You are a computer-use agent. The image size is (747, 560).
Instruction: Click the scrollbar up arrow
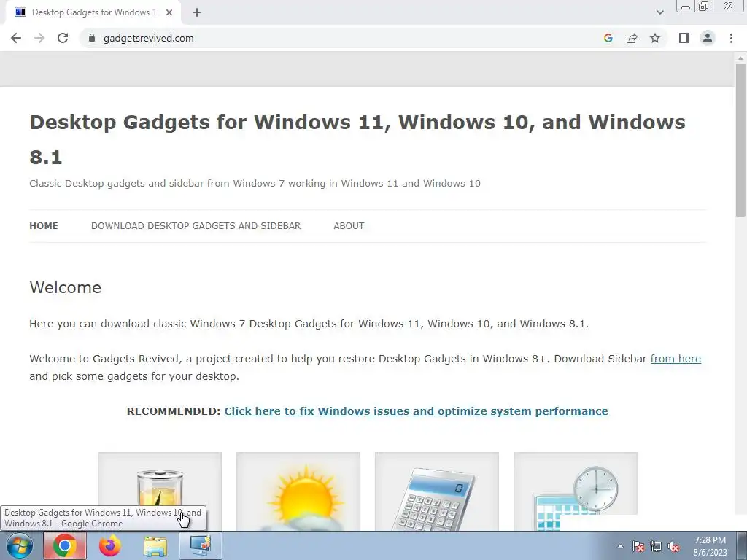coord(740,58)
